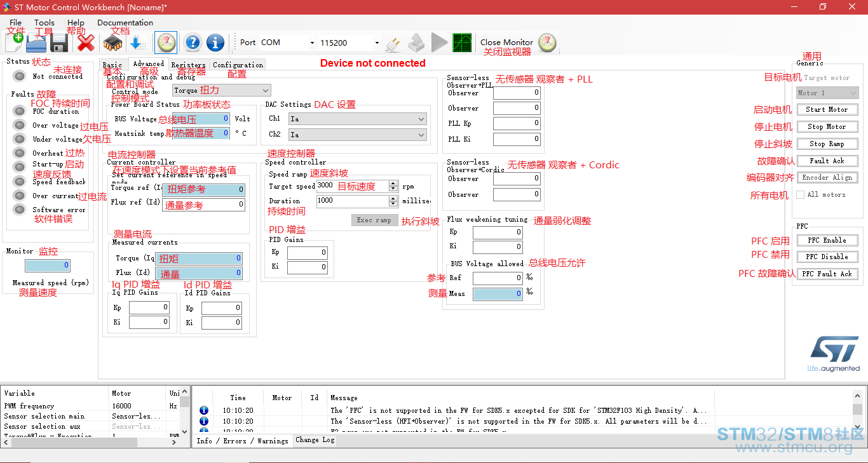Click the PLL Kp input field
The width and height of the screenshot is (868, 463).
tap(517, 124)
